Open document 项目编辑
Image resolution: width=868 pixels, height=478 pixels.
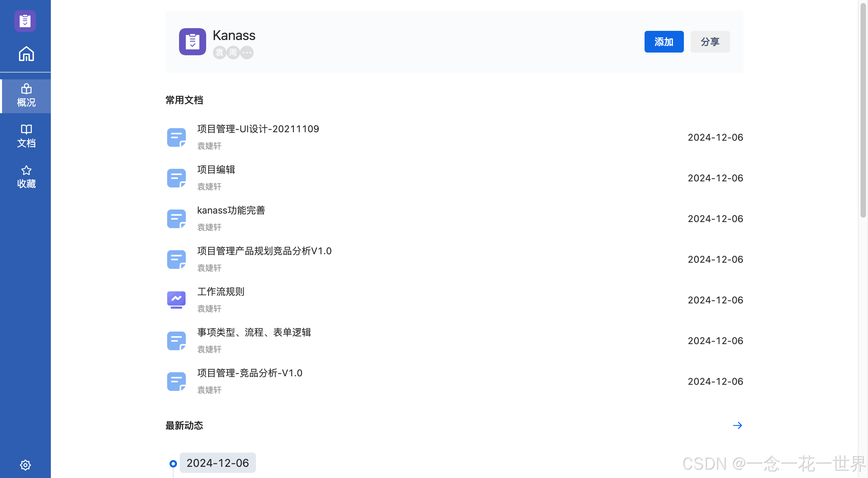216,170
